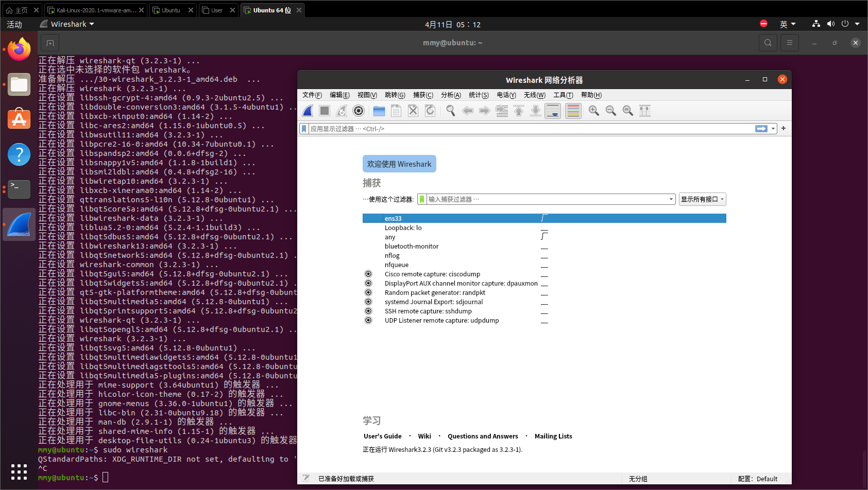
Task: Reset packet text to normal size
Action: point(628,111)
